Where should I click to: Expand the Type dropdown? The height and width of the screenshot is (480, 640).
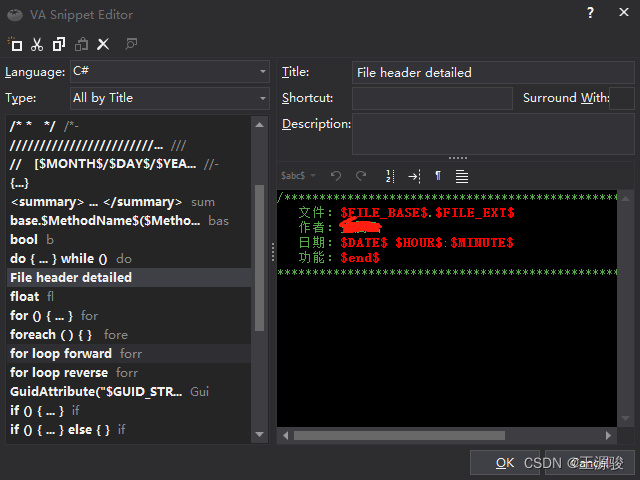coord(168,98)
